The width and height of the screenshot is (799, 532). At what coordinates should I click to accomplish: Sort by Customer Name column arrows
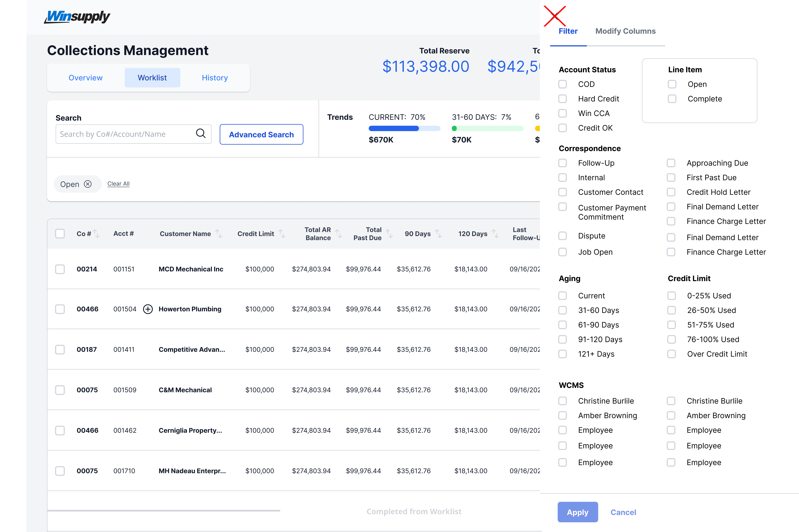click(219, 234)
